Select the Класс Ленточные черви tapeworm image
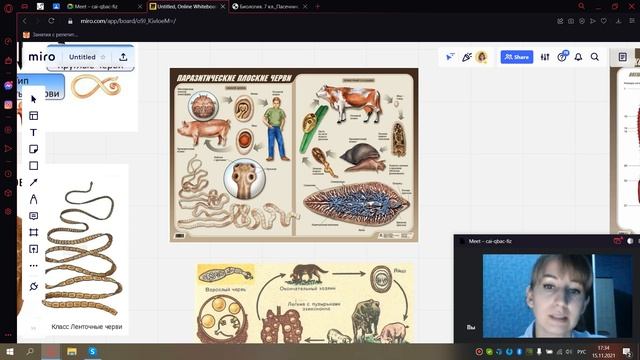The width and height of the screenshot is (640, 360). (84, 250)
